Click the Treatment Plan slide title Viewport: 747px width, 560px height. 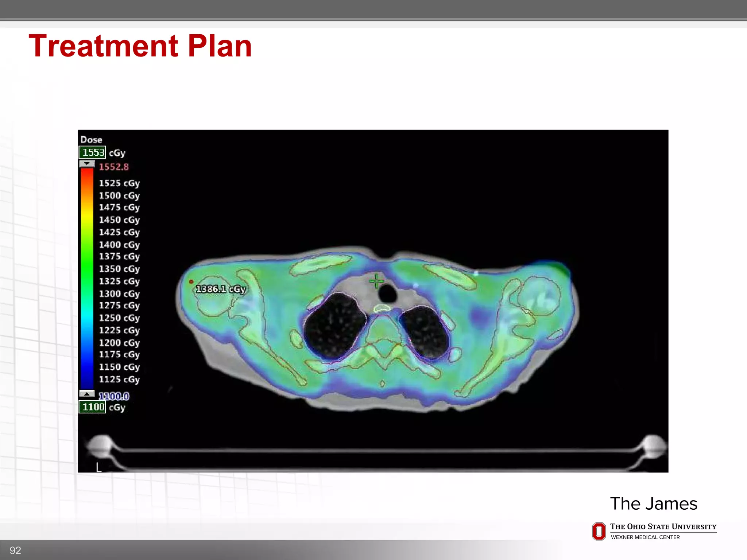point(140,46)
